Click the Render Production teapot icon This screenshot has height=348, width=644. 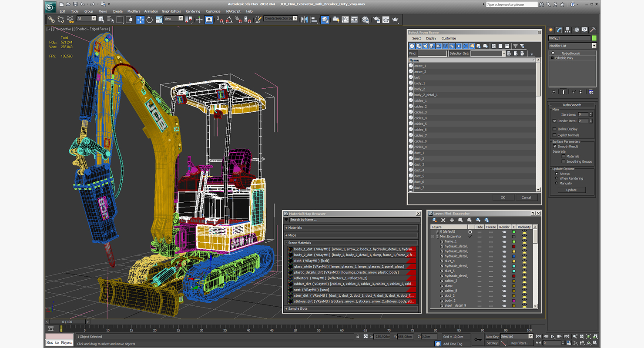tap(395, 20)
